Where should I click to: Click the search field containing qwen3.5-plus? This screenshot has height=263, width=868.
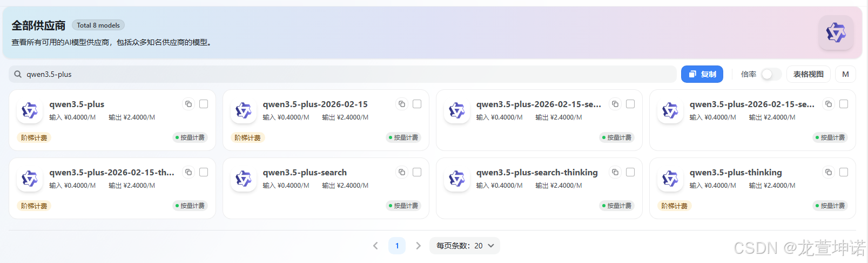click(342, 74)
